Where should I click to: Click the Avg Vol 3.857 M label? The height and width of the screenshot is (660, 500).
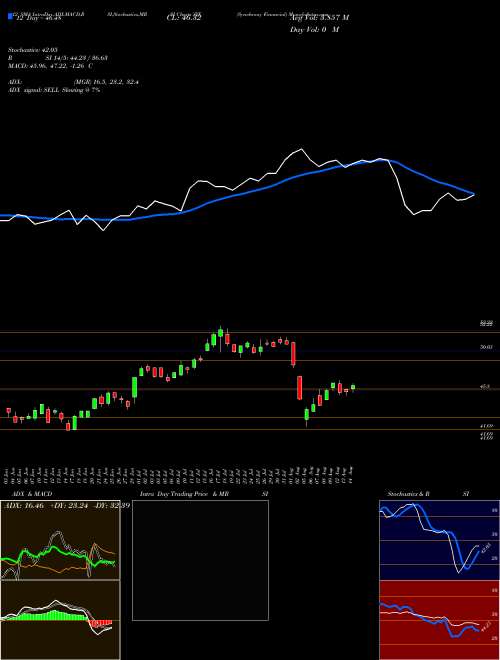[x=319, y=18]
